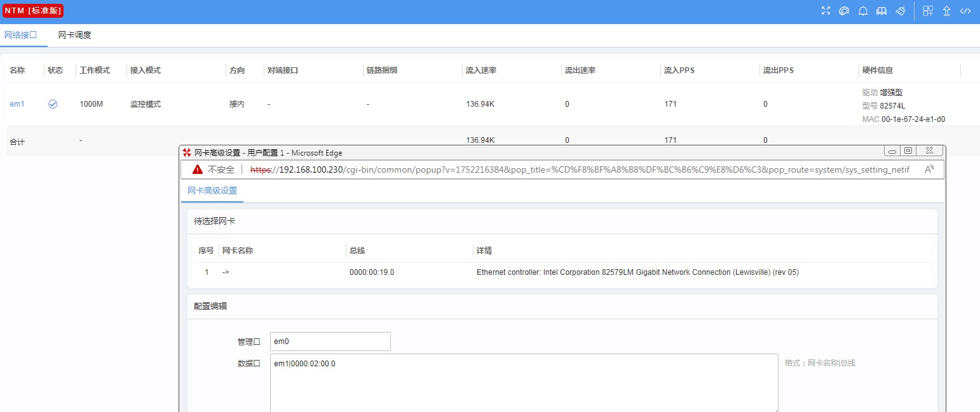Click the fullscreen expand icon
This screenshot has height=412, width=980.
coord(826,11)
